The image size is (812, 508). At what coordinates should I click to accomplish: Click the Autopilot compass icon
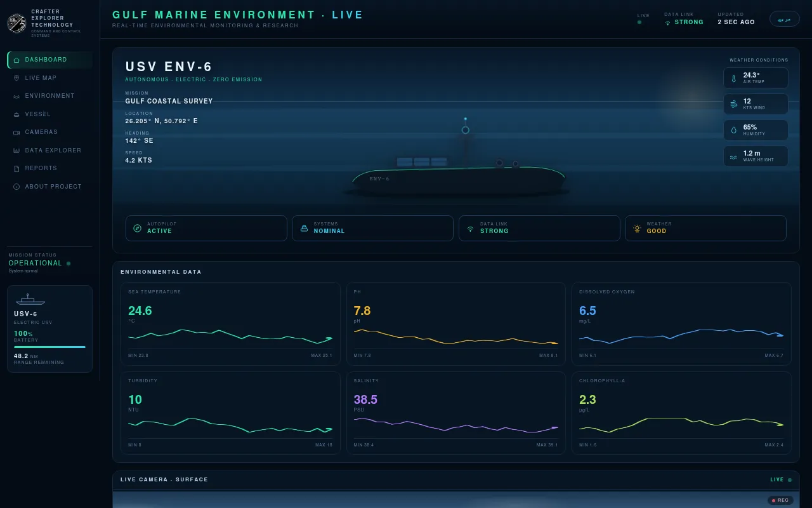137,229
